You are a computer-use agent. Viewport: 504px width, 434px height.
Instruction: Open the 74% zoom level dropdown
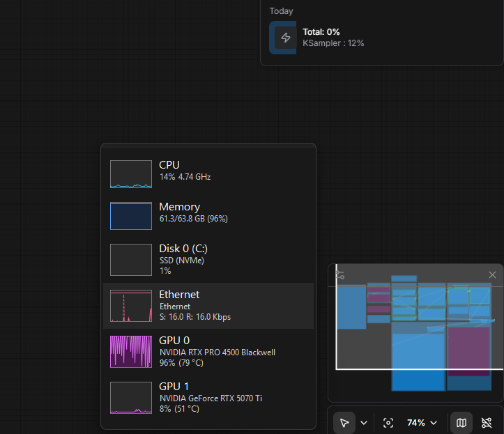(x=422, y=423)
